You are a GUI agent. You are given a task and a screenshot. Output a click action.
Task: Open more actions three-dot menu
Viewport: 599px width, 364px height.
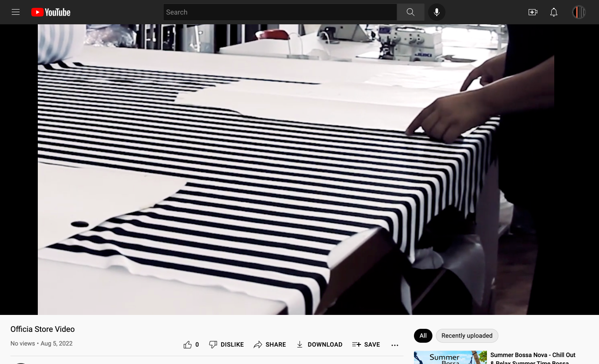pos(395,345)
